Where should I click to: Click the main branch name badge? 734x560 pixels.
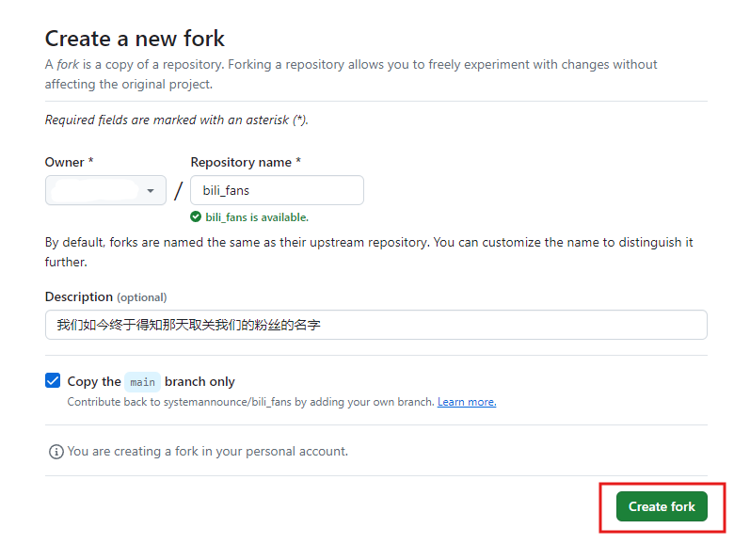(x=142, y=382)
